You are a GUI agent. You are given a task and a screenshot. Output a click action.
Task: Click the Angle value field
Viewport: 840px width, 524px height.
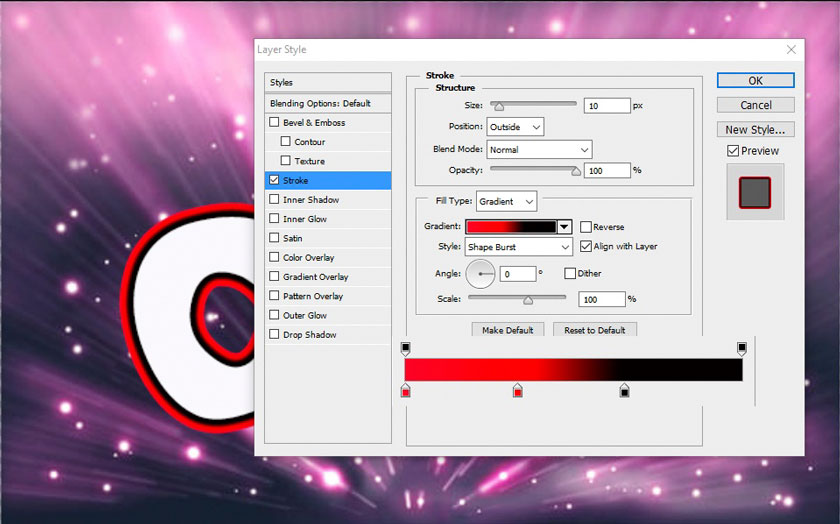[x=518, y=274]
